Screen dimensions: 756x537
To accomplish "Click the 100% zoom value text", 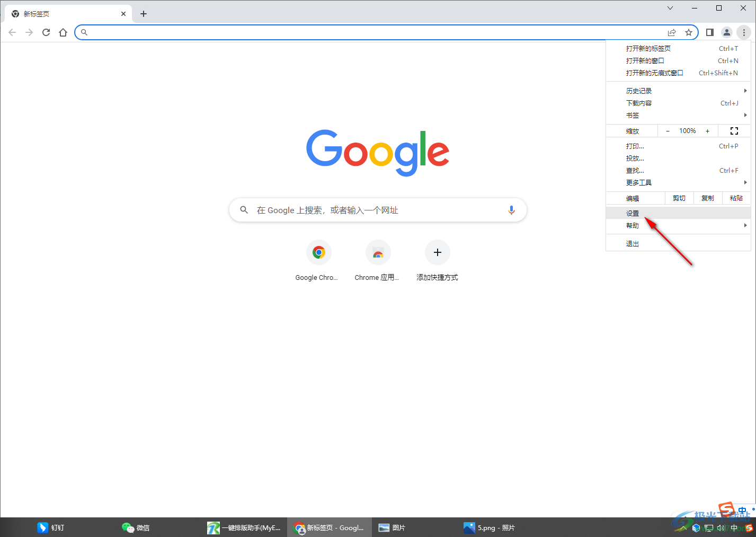I will point(688,131).
